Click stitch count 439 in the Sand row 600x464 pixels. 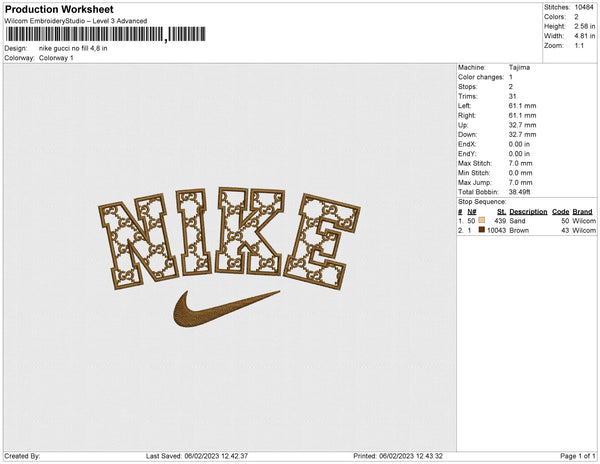[500, 221]
